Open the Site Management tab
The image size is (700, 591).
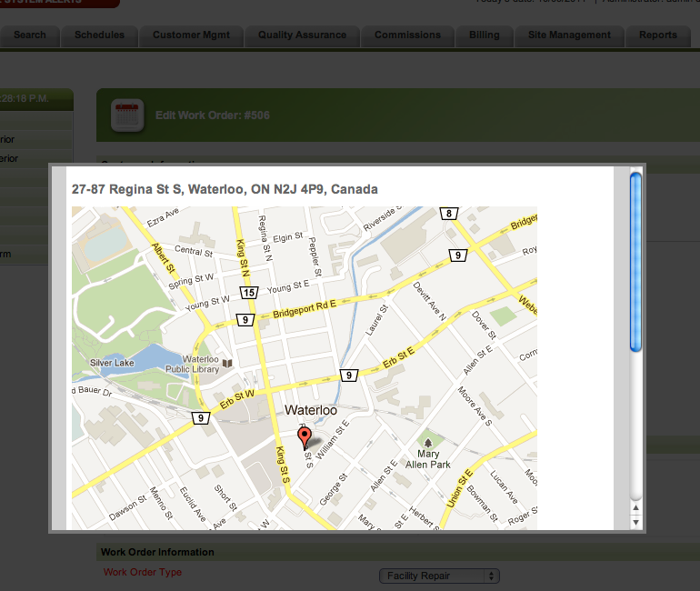coord(569,35)
